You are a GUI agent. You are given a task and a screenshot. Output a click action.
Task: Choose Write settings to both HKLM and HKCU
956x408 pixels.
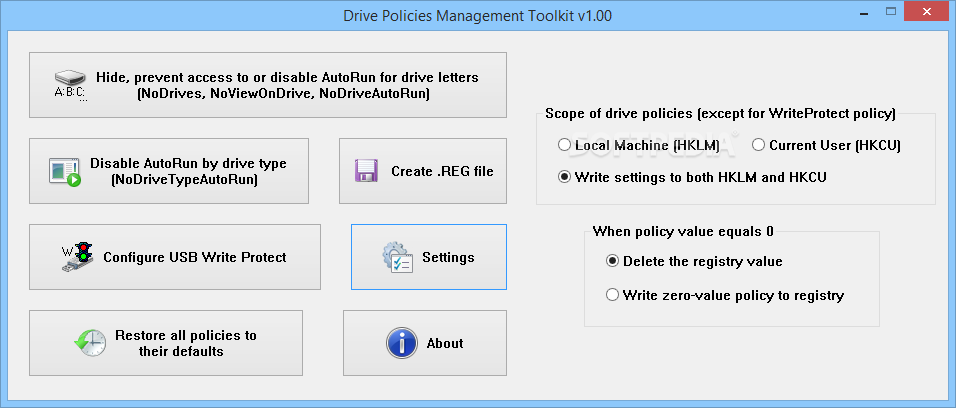565,177
